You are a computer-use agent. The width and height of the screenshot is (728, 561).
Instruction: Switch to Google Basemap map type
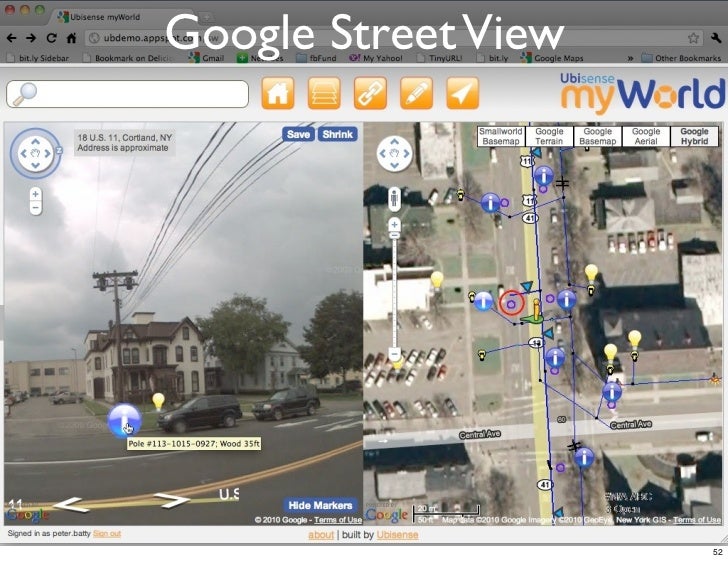point(598,137)
